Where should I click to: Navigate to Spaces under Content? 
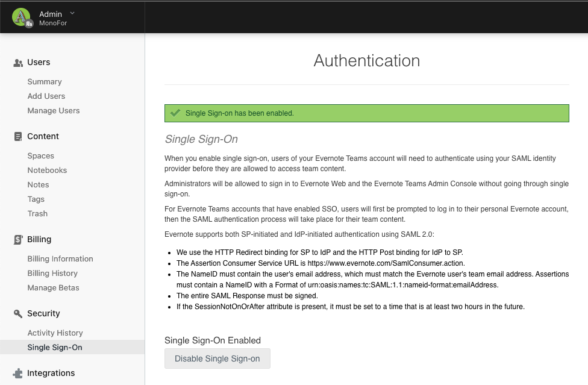[41, 156]
